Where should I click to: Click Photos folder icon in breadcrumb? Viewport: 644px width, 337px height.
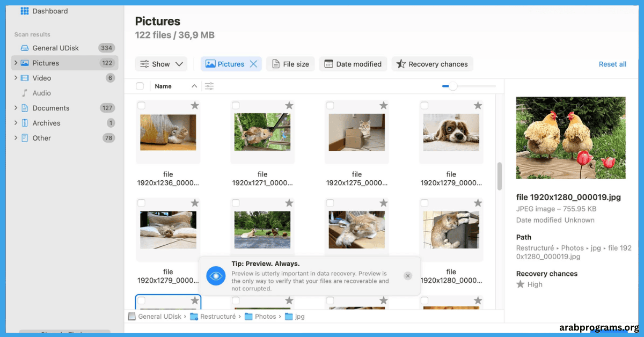[x=248, y=317]
